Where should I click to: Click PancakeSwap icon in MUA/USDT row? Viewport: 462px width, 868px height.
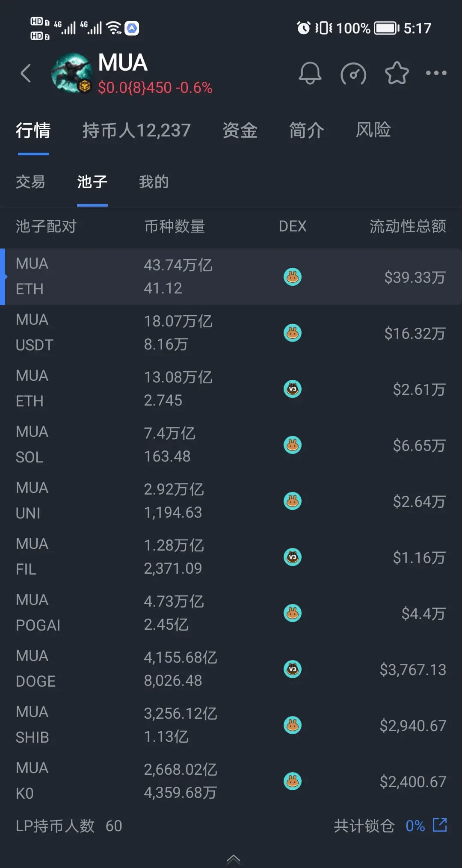tap(293, 333)
